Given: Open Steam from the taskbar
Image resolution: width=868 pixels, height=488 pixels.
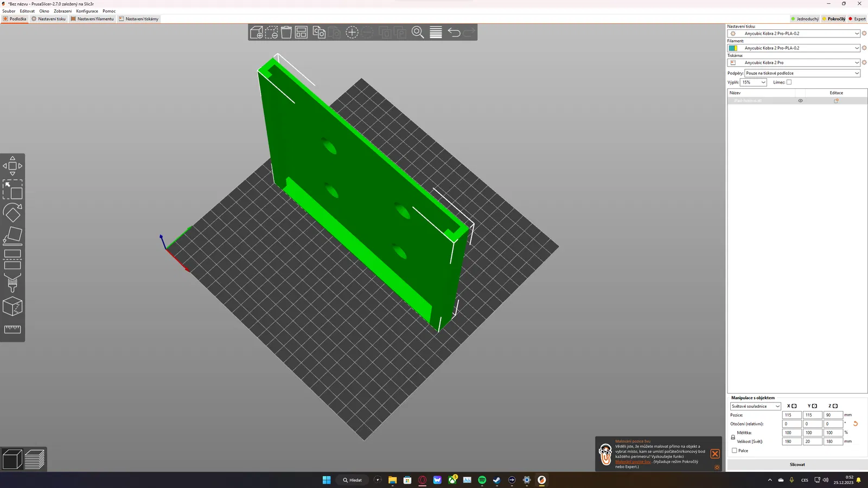Looking at the screenshot, I should pos(496,480).
